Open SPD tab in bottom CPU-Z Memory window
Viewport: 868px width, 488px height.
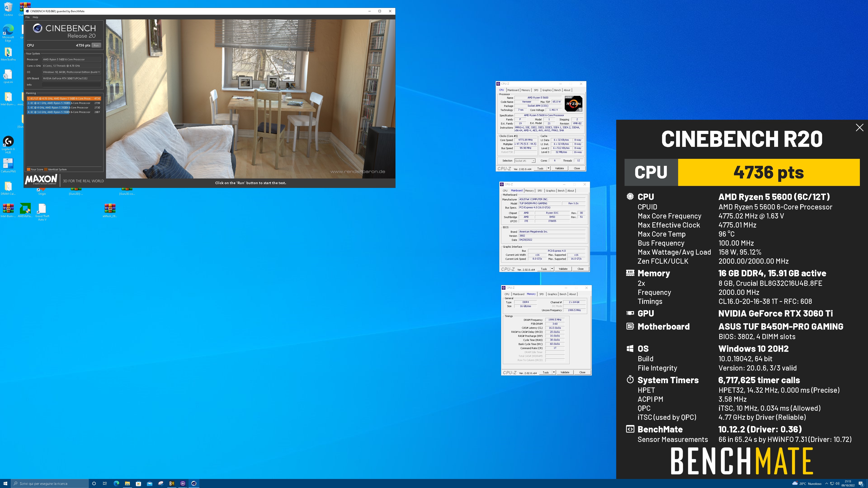coord(542,294)
